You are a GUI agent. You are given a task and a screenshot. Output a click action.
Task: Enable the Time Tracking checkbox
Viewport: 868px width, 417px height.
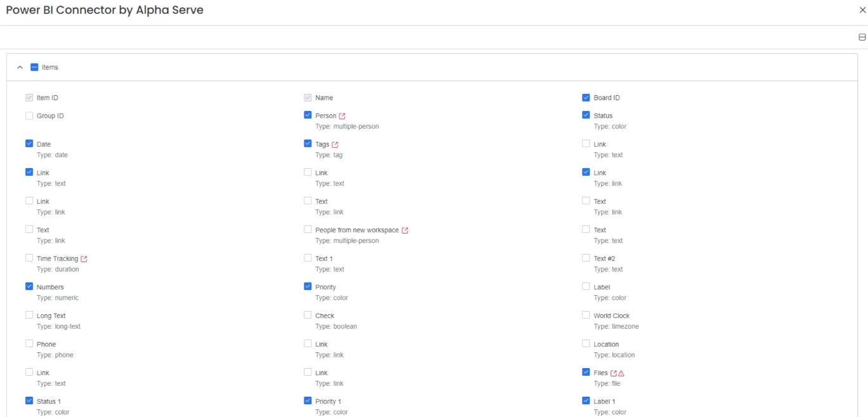click(x=29, y=258)
